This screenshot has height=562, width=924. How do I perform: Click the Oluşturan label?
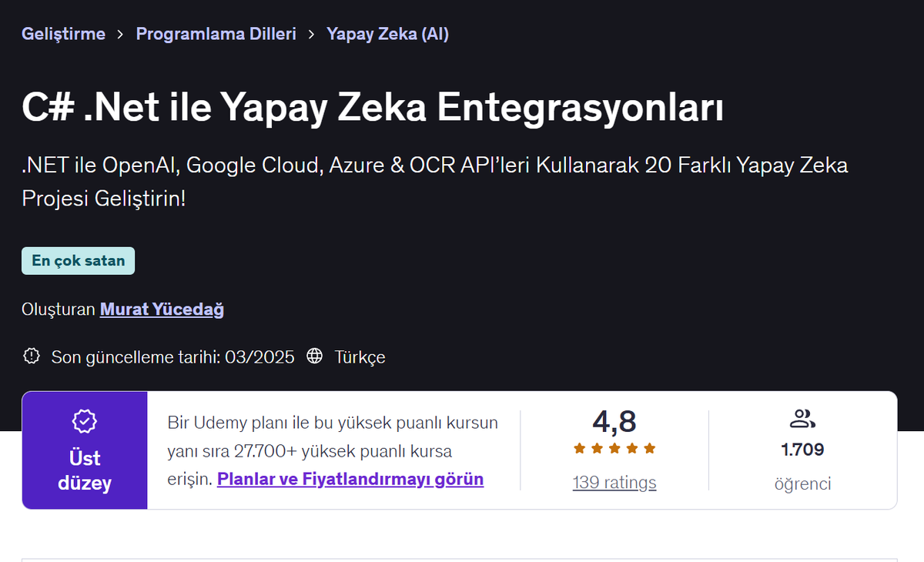[59, 309]
